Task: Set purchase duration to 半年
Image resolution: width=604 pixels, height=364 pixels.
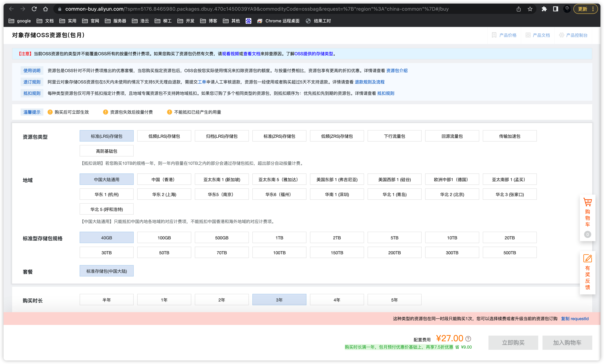Action: tap(106, 300)
